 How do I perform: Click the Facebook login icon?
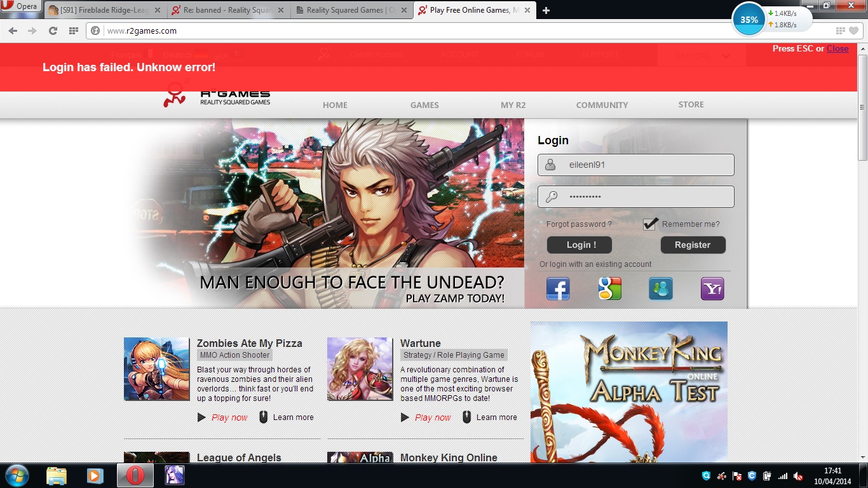(558, 289)
